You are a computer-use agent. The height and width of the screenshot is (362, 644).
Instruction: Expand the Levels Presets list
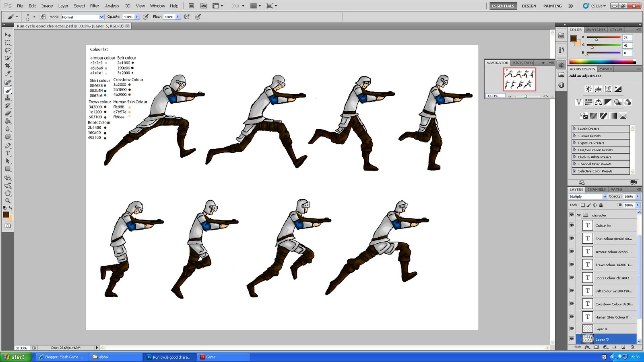point(575,128)
